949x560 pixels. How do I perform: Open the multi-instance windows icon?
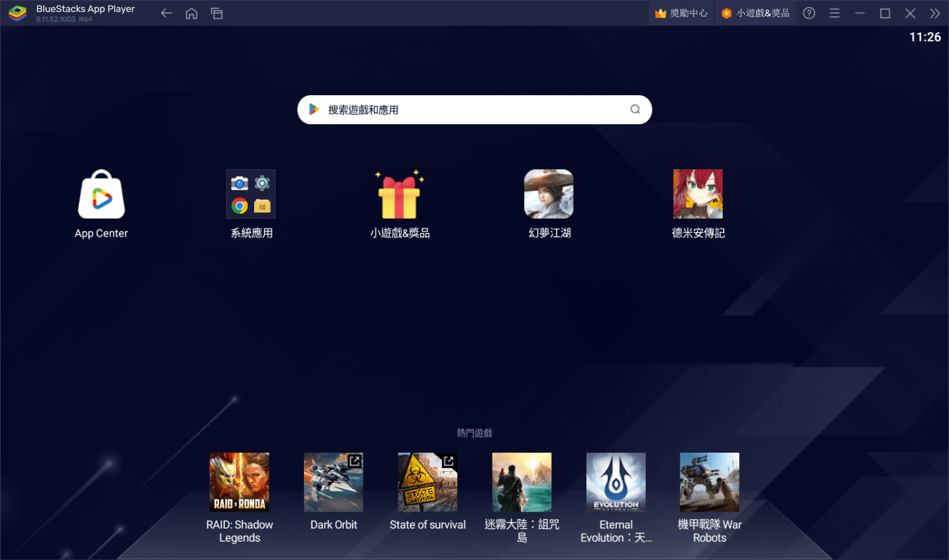point(217,13)
